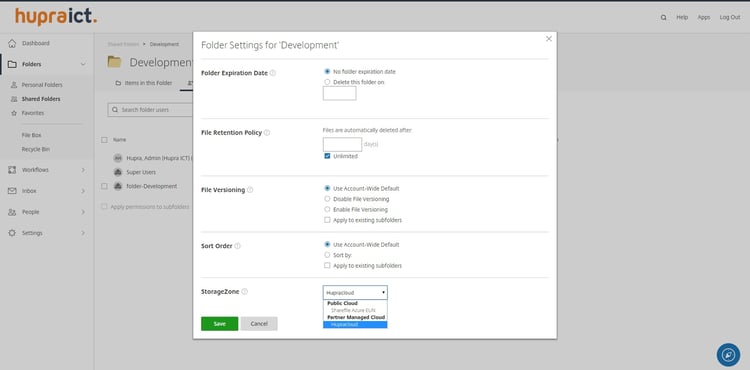The image size is (750, 370).
Task: Close the Folder Settings dialog
Action: 549,39
